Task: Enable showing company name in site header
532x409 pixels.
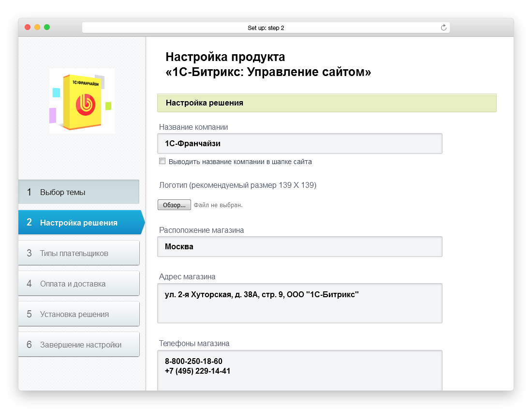Action: tap(162, 161)
